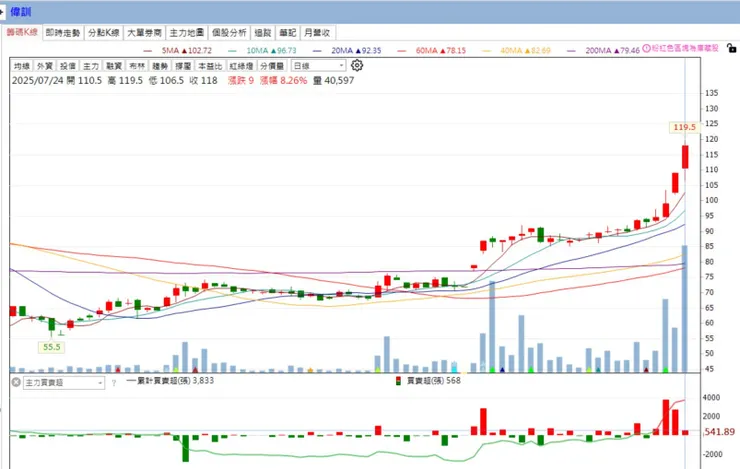Click the 40MA 82.69 legend text
The height and width of the screenshot is (469, 740).
coord(525,50)
